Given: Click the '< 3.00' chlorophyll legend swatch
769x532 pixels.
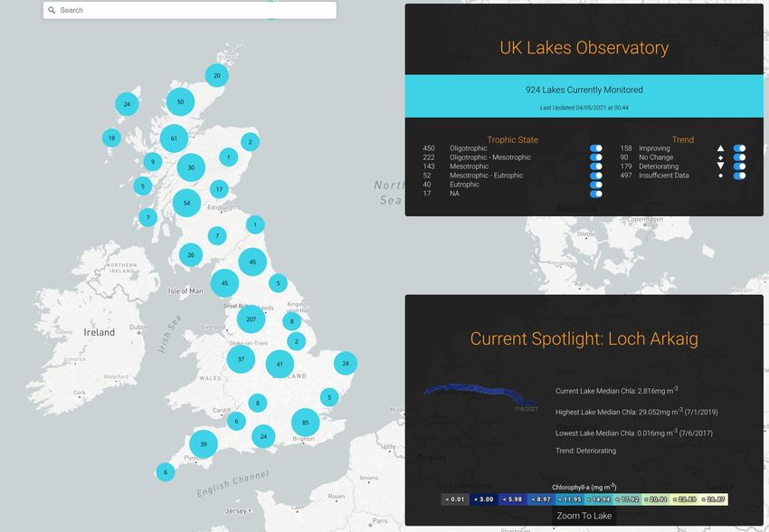Looking at the screenshot, I should coord(484,499).
